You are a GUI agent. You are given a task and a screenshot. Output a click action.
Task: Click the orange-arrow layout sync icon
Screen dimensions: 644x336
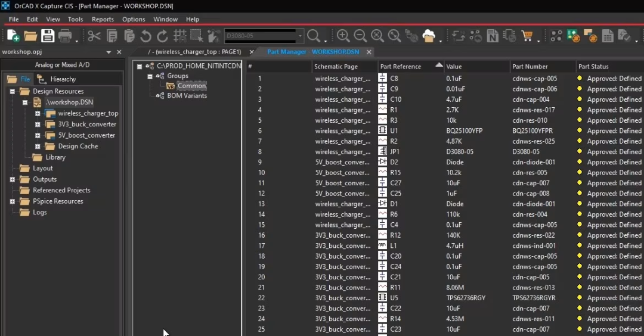[590, 36]
